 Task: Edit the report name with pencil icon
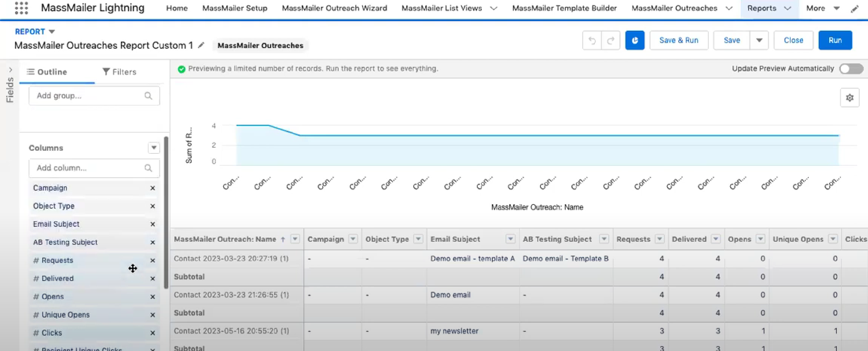pos(201,45)
